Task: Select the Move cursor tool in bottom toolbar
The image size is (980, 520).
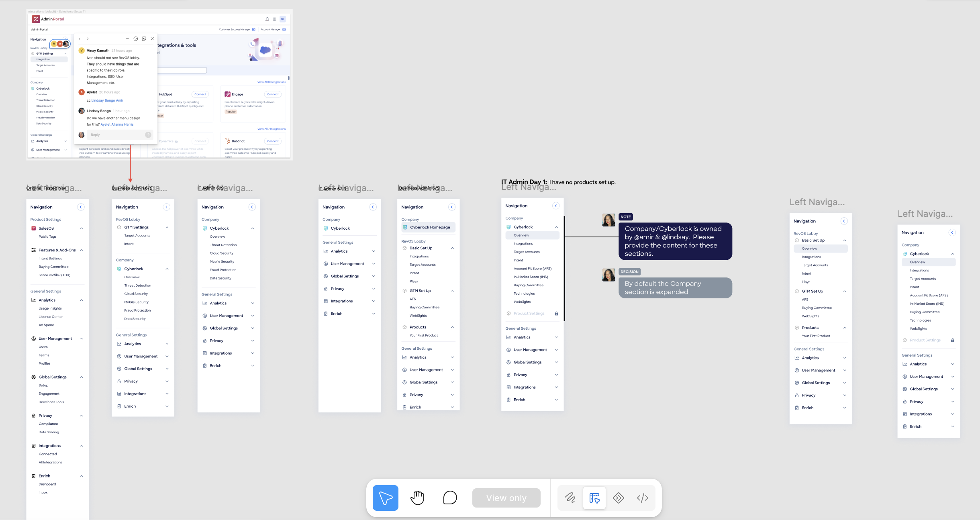Action: tap(385, 498)
